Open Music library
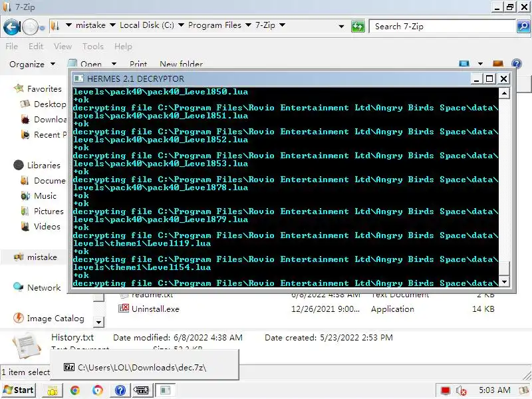 click(45, 196)
